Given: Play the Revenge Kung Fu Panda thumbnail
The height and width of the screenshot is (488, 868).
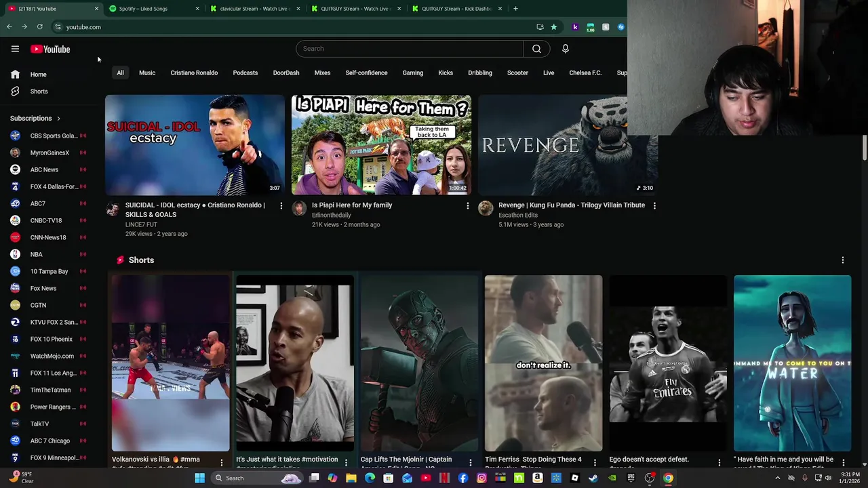Looking at the screenshot, I should [x=568, y=145].
